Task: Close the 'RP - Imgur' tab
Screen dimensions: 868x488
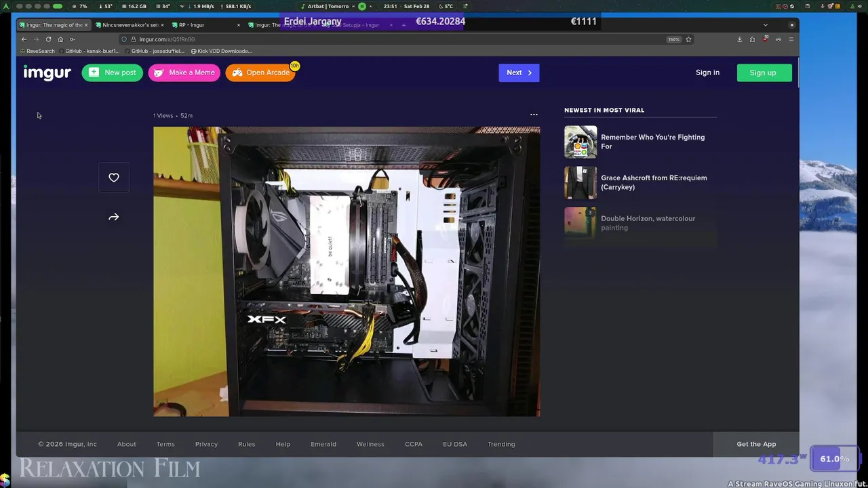Action: (x=239, y=25)
